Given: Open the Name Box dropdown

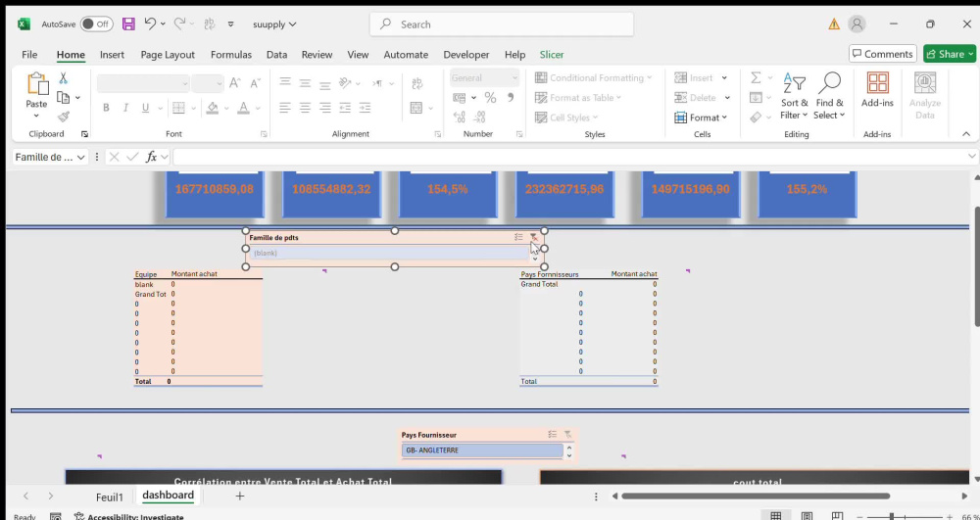Looking at the screenshot, I should click(x=80, y=158).
